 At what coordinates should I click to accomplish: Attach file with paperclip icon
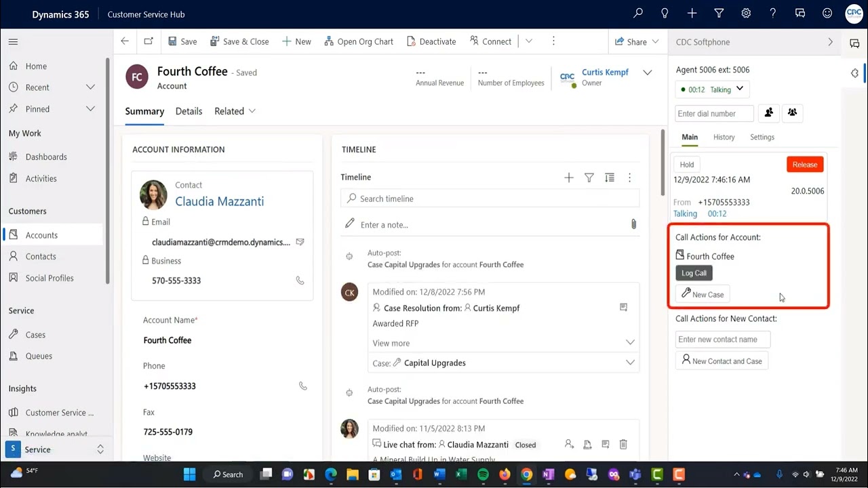pos(633,224)
